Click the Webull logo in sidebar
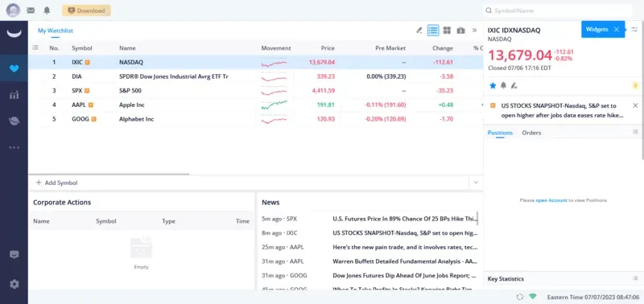The width and height of the screenshot is (644, 304). [x=14, y=34]
